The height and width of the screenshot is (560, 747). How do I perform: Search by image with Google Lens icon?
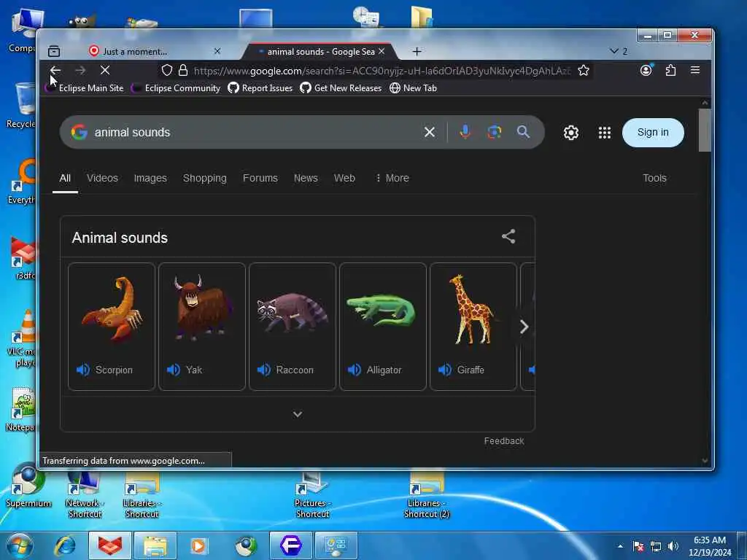pos(494,132)
